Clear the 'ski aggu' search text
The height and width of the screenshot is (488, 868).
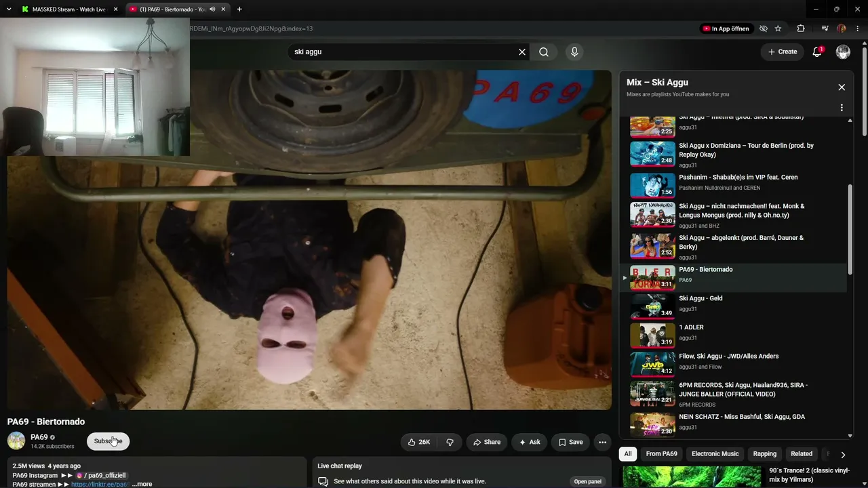pos(522,52)
